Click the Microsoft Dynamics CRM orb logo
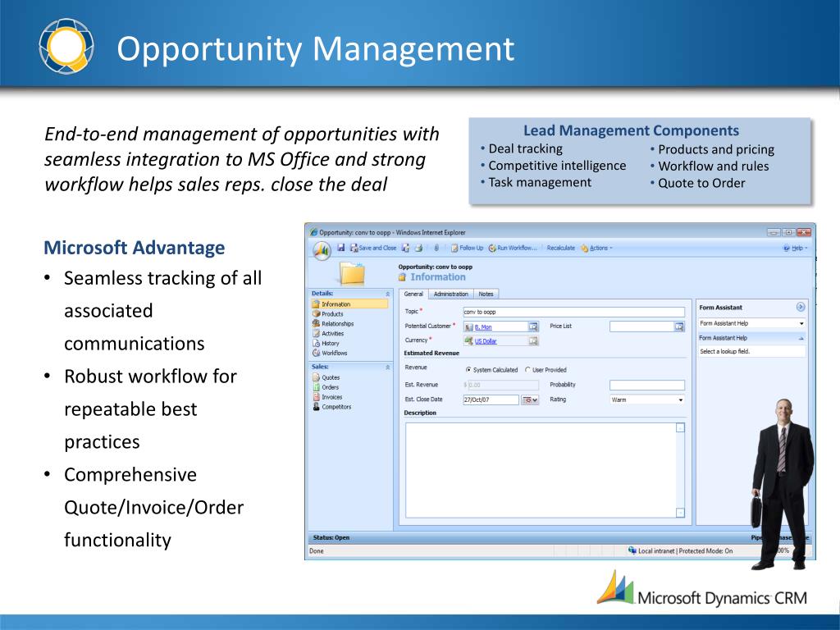 (322, 250)
